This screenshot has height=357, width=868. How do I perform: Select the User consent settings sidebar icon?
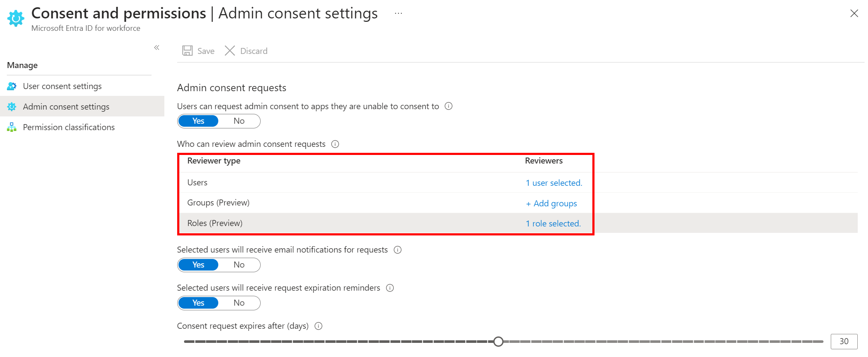12,86
